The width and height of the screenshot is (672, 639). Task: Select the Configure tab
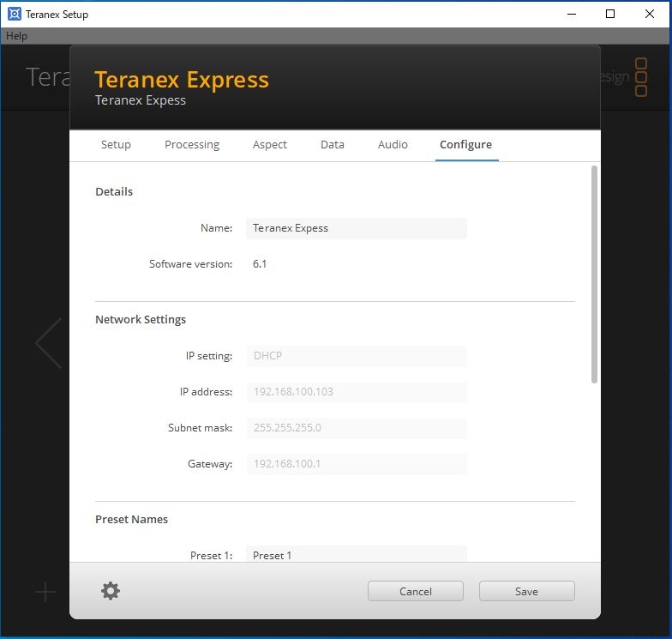pos(465,145)
